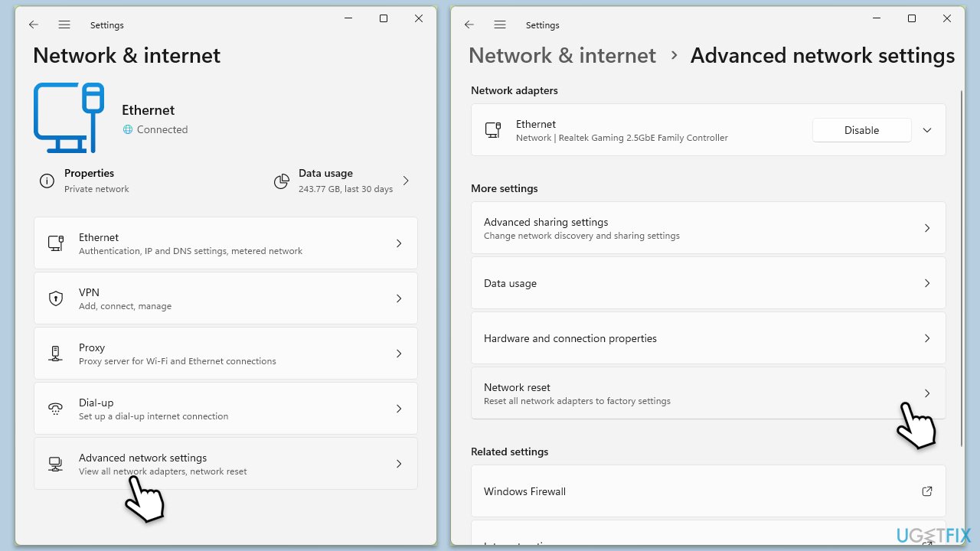Image resolution: width=980 pixels, height=551 pixels.
Task: Click Network & internet breadcrumb link
Action: (562, 56)
